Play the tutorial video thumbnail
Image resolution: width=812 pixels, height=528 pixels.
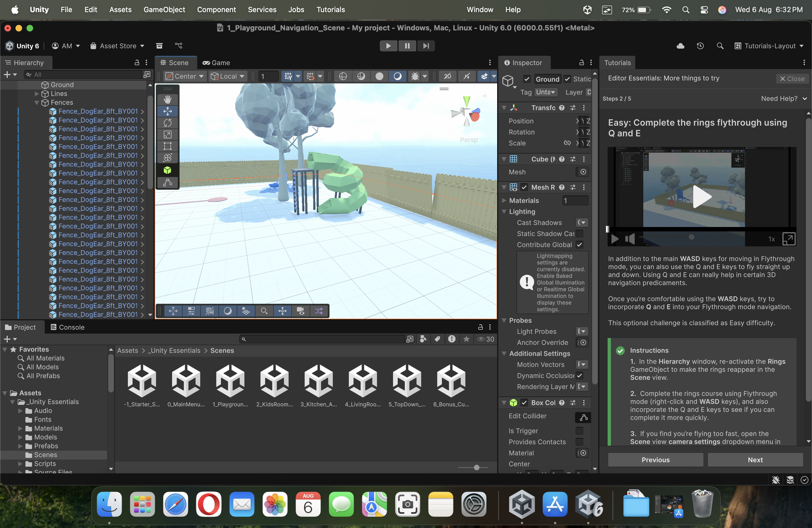[702, 196]
